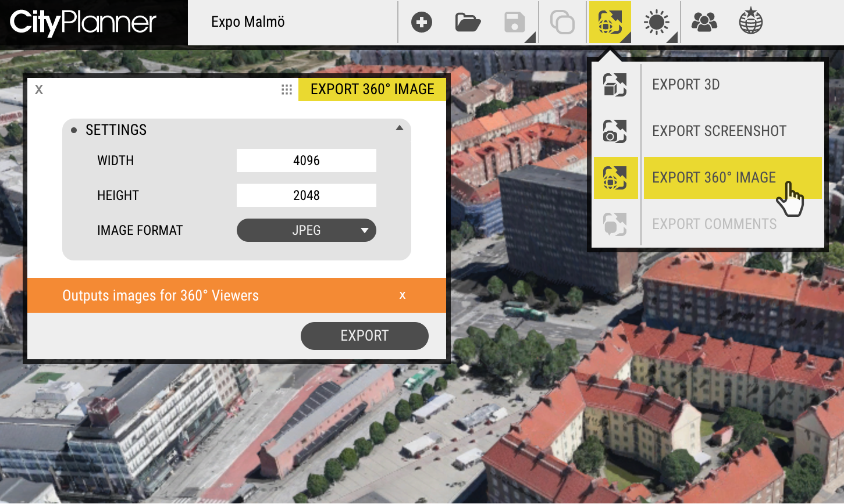Image resolution: width=844 pixels, height=504 pixels.
Task: Click the HEIGHT label
Action: tap(118, 195)
